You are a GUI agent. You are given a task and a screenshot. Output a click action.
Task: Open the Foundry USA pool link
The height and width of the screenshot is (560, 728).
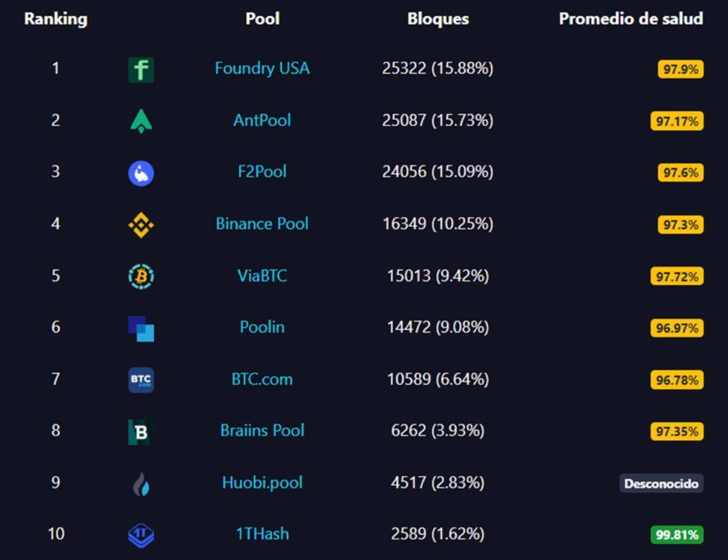(x=262, y=68)
